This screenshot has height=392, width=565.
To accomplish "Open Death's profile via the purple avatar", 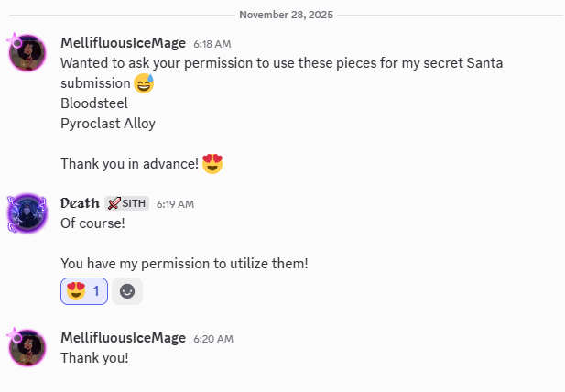I will coord(27,213).
